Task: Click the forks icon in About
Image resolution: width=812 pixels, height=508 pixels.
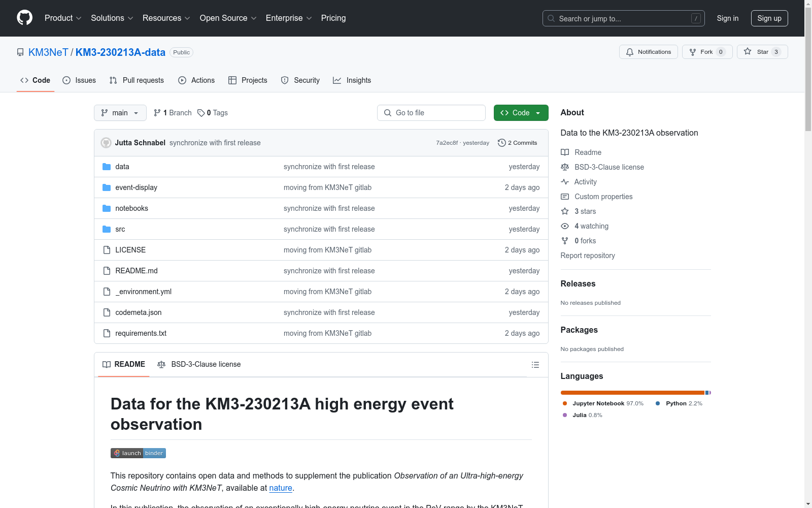Action: [x=565, y=241]
